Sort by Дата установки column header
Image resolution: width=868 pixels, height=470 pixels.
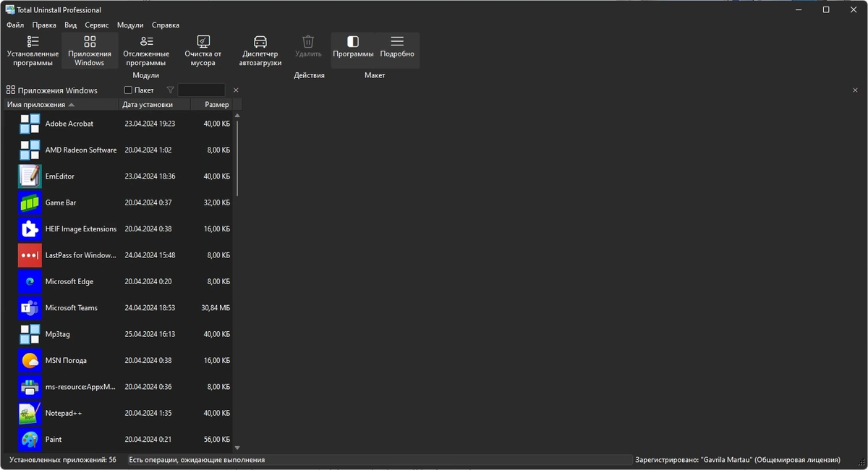tap(155, 105)
